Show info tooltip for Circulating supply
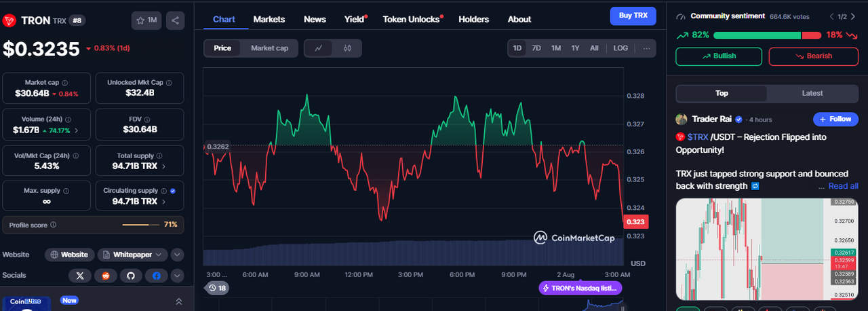The width and height of the screenshot is (868, 311). tap(163, 191)
